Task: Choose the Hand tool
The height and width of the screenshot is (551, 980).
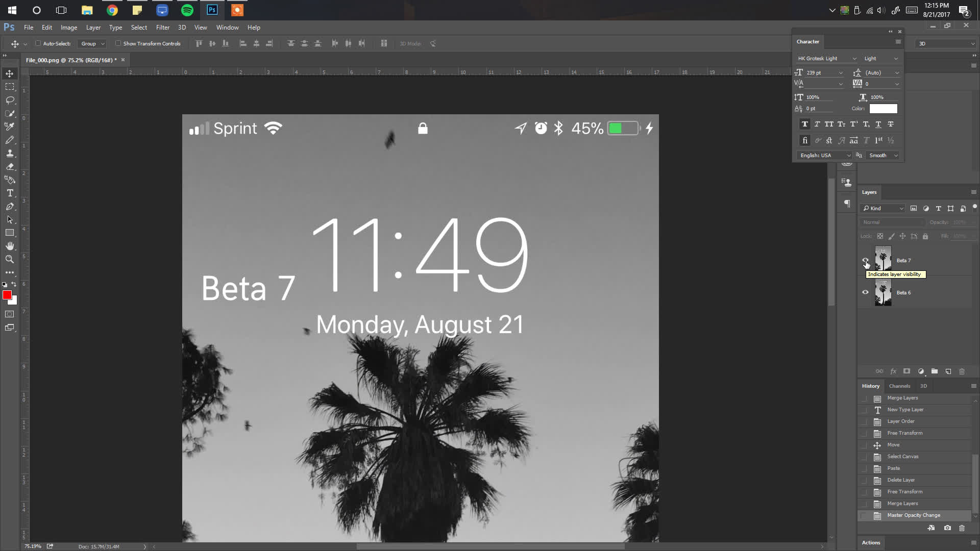Action: 10,246
